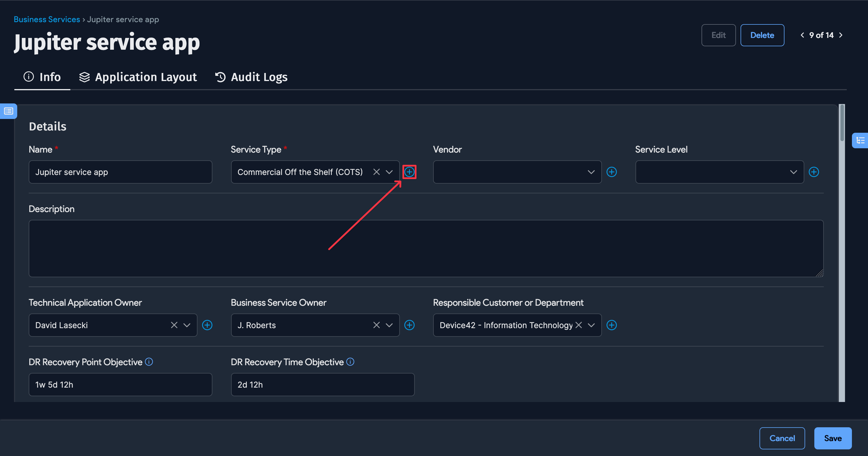
Task: Clear the Service Type selection
Action: (x=376, y=172)
